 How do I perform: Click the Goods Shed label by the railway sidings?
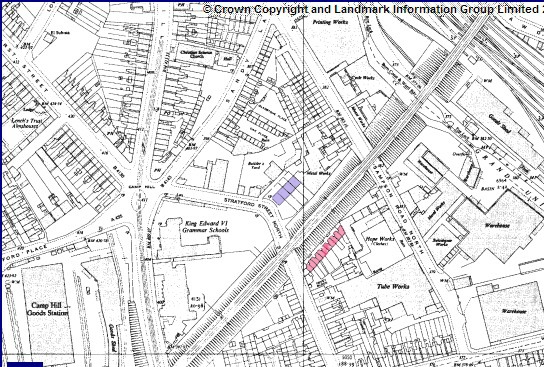[499, 123]
